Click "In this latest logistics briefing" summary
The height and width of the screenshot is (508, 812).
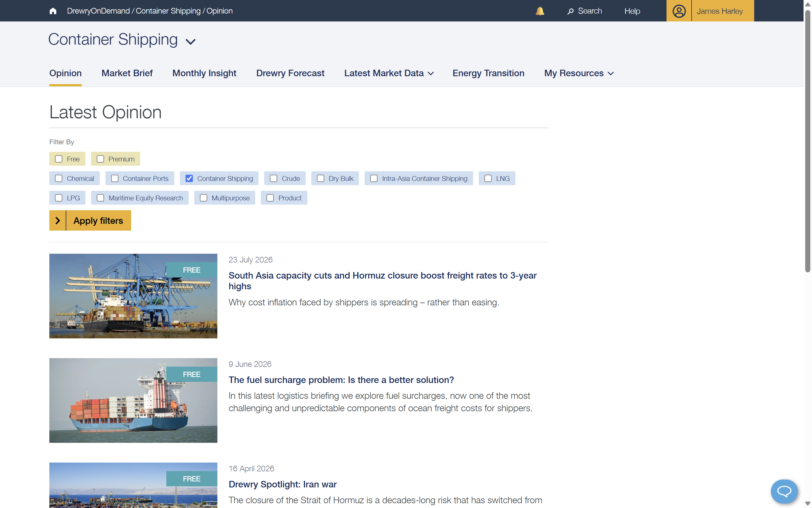pyautogui.click(x=381, y=402)
